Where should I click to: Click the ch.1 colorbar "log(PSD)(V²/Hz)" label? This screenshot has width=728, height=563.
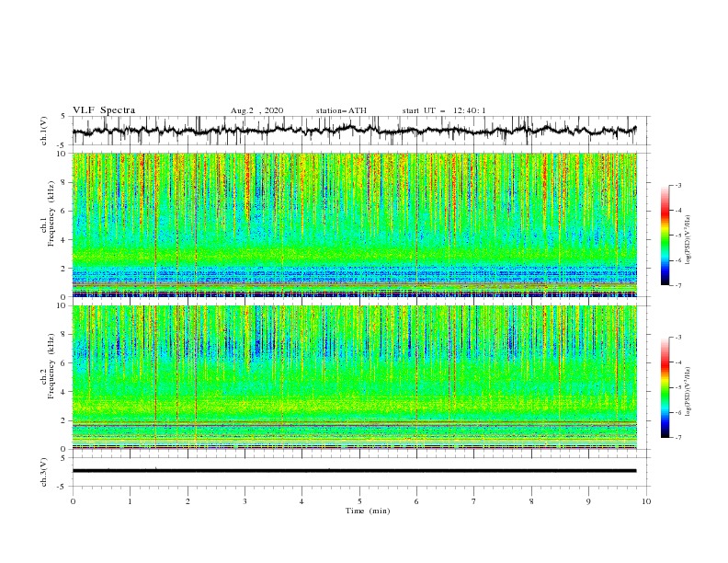coord(688,240)
